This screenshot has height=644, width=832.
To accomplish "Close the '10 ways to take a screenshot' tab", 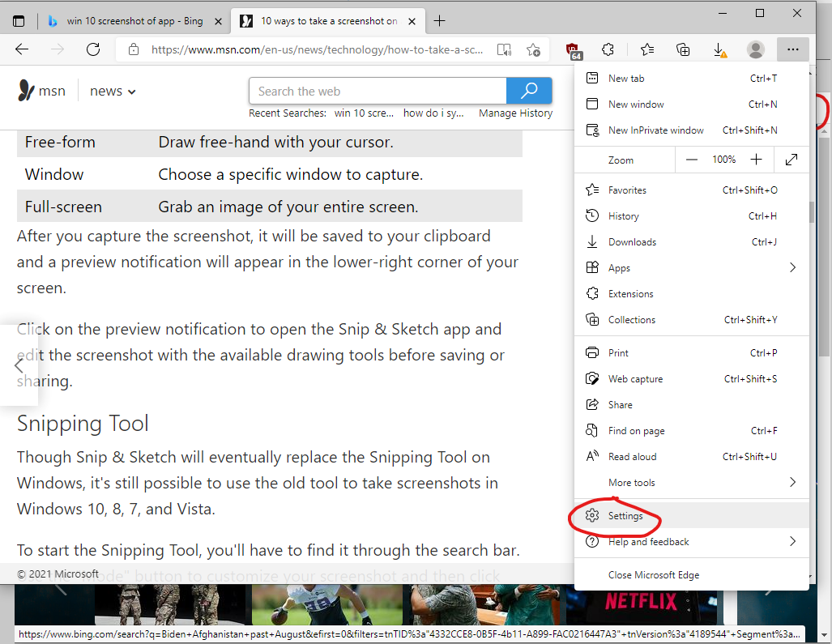I will [412, 21].
